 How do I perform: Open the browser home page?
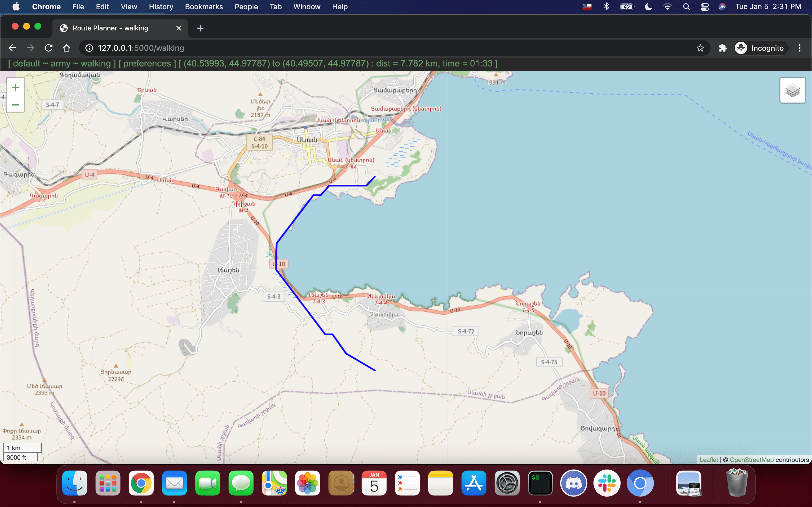pos(66,48)
